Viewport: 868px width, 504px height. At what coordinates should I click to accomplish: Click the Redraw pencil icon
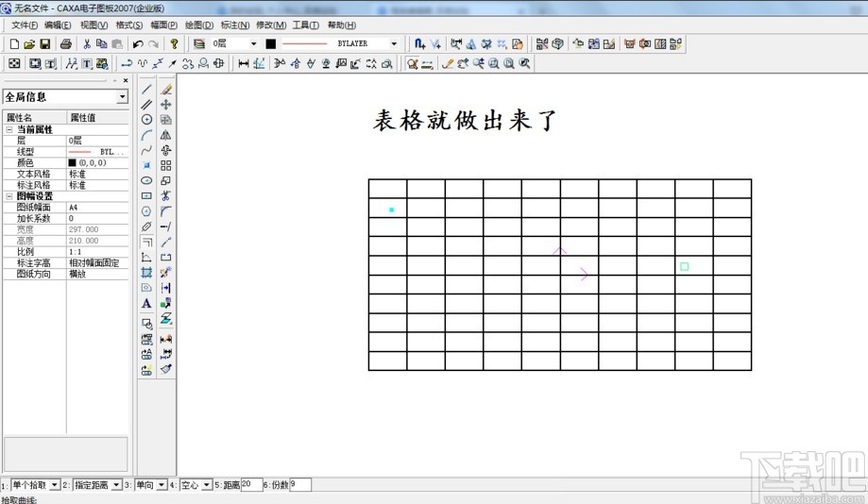pyautogui.click(x=448, y=63)
